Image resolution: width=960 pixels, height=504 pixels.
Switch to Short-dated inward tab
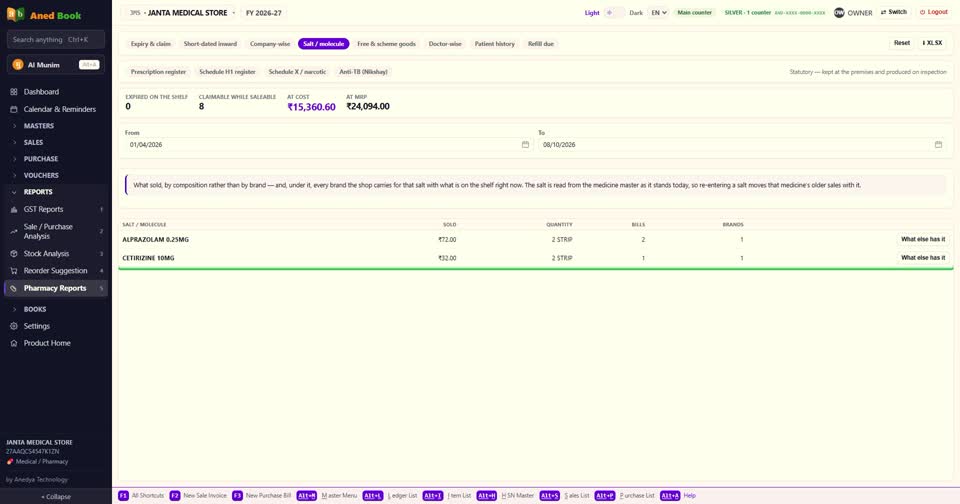(210, 44)
